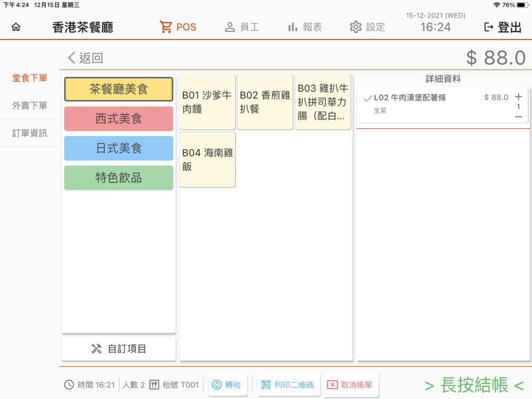The width and height of the screenshot is (532, 399).
Task: Click the 枱號 T001 table number
Action: [180, 385]
